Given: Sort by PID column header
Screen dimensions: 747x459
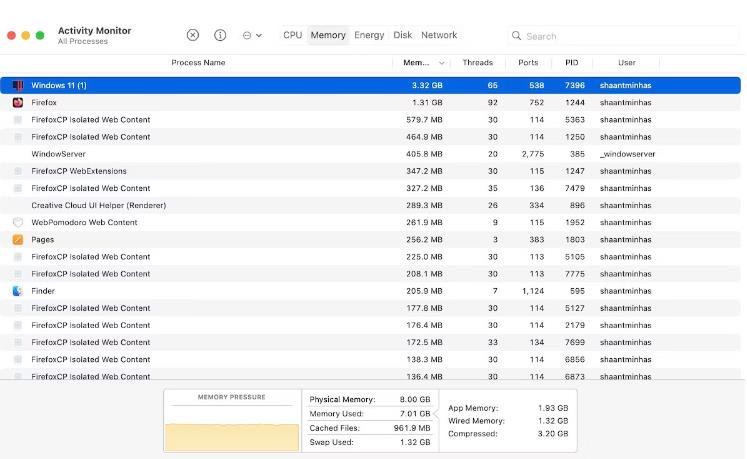Looking at the screenshot, I should click(571, 62).
